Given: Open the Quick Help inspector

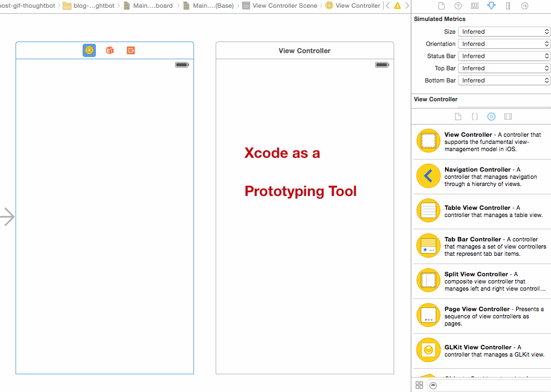Looking at the screenshot, I should point(458,6).
